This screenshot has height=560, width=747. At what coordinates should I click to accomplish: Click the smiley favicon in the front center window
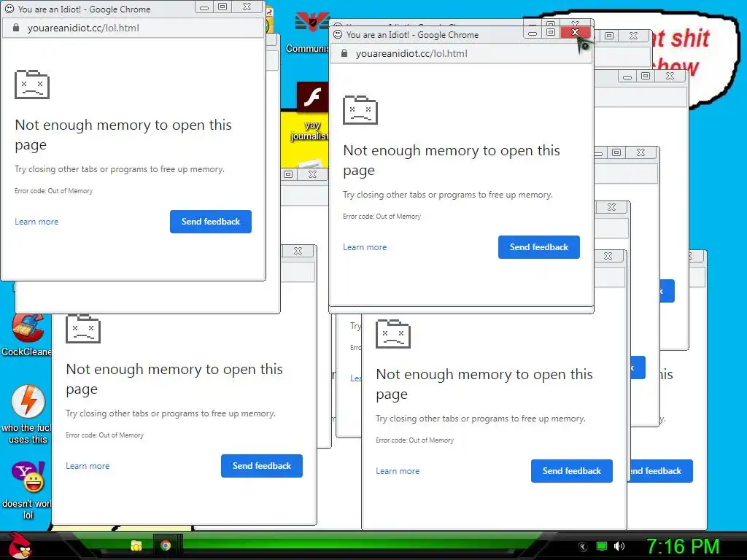tap(338, 34)
